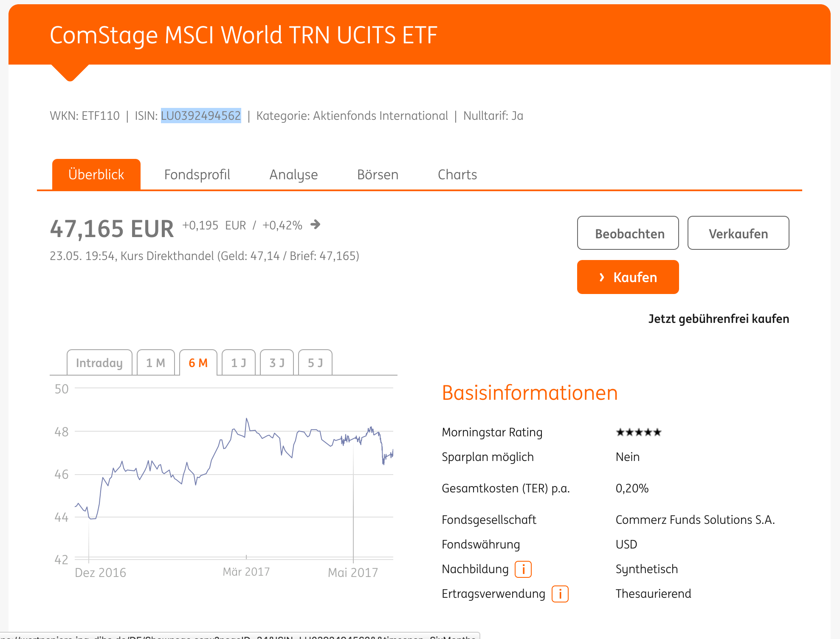Switch chart to 1 M range
Viewport: 840px width, 639px height.
(155, 363)
